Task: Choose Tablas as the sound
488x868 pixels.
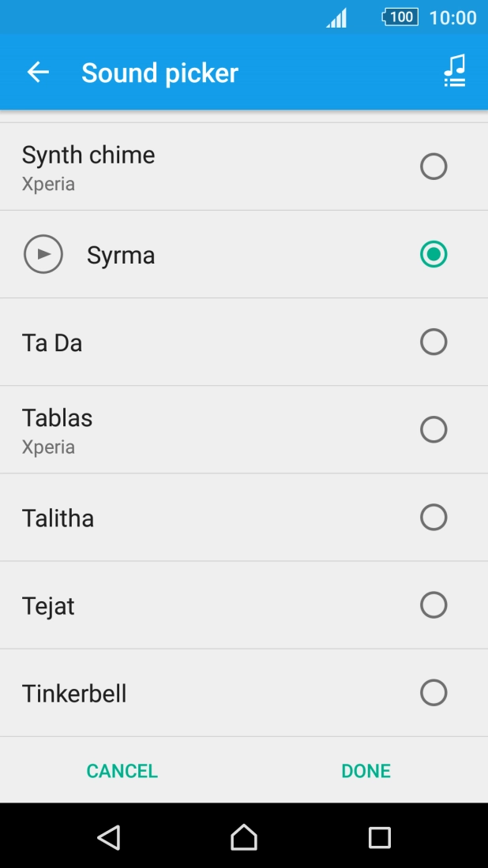Action: point(434,429)
